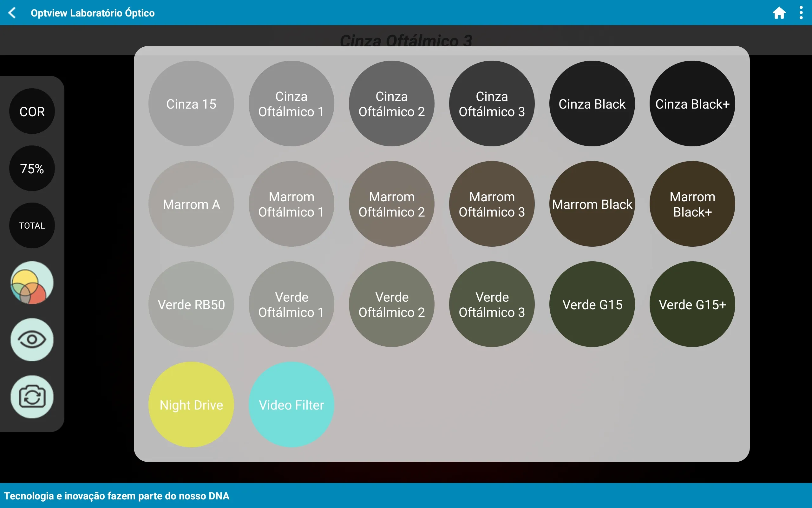Pick the Marrom A swatch
This screenshot has height=508, width=812.
pyautogui.click(x=191, y=204)
